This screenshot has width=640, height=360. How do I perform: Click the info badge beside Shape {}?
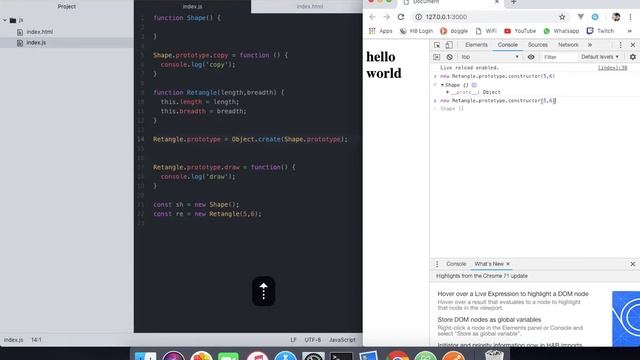point(474,85)
